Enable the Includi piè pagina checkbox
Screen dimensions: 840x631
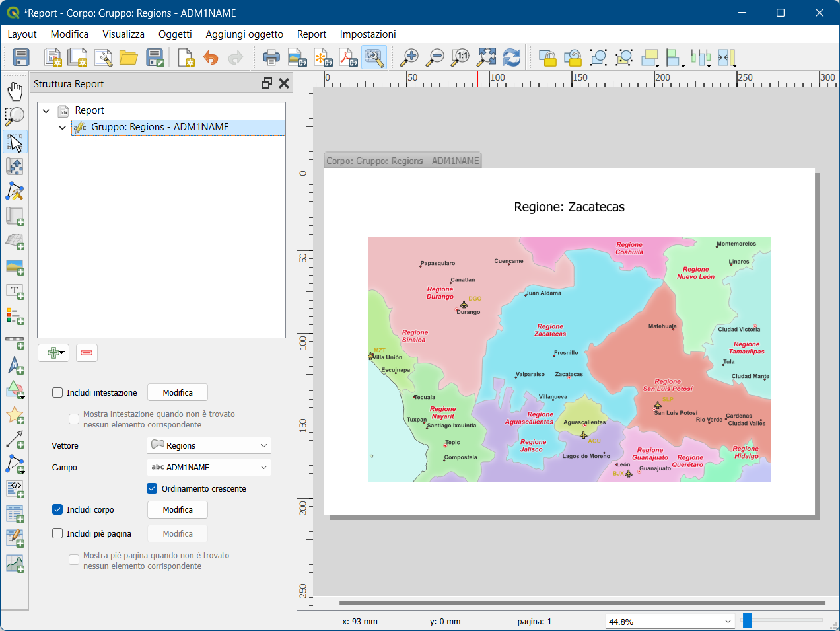pos(57,533)
